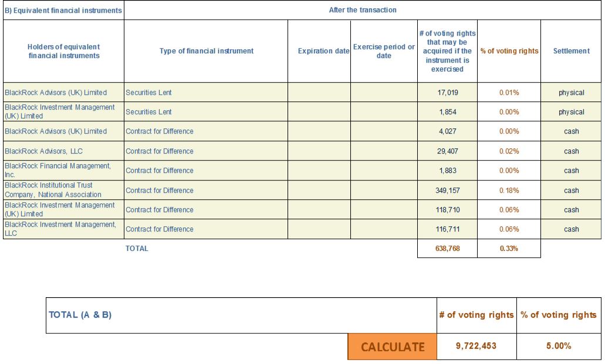Click the TOTAL (A & B) label cell
The height and width of the screenshot is (364, 605).
pyautogui.click(x=241, y=315)
